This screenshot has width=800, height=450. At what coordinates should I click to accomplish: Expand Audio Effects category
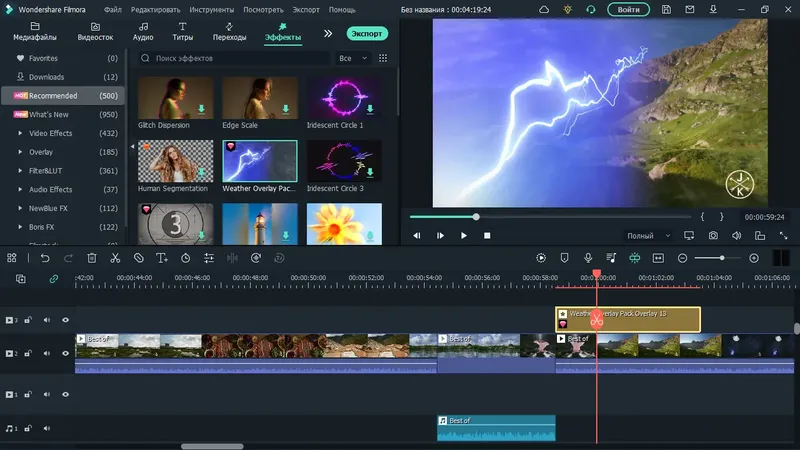click(20, 189)
